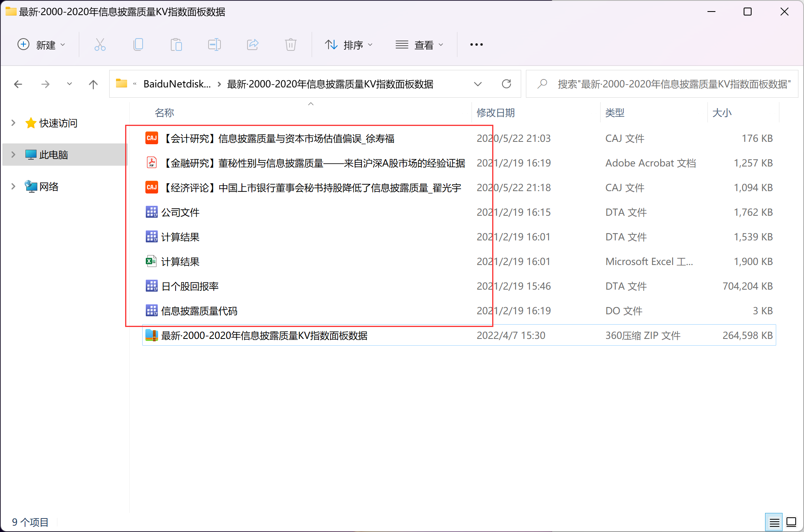Click the Cut scissors icon in toolbar
Viewport: 804px width, 532px height.
pyautogui.click(x=100, y=44)
